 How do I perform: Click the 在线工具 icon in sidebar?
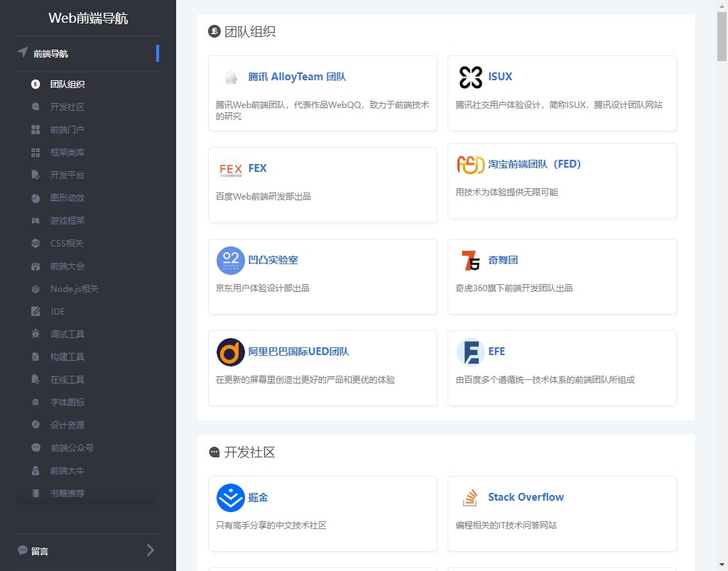click(x=36, y=380)
